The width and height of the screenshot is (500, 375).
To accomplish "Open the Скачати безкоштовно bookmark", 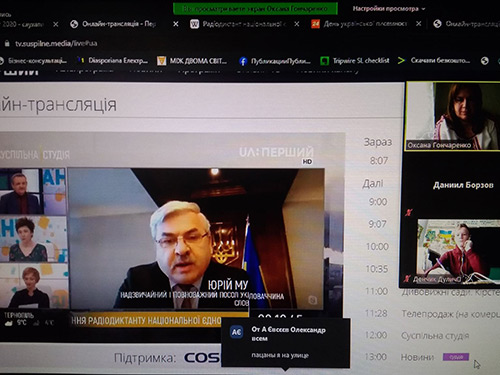I will pos(434,61).
